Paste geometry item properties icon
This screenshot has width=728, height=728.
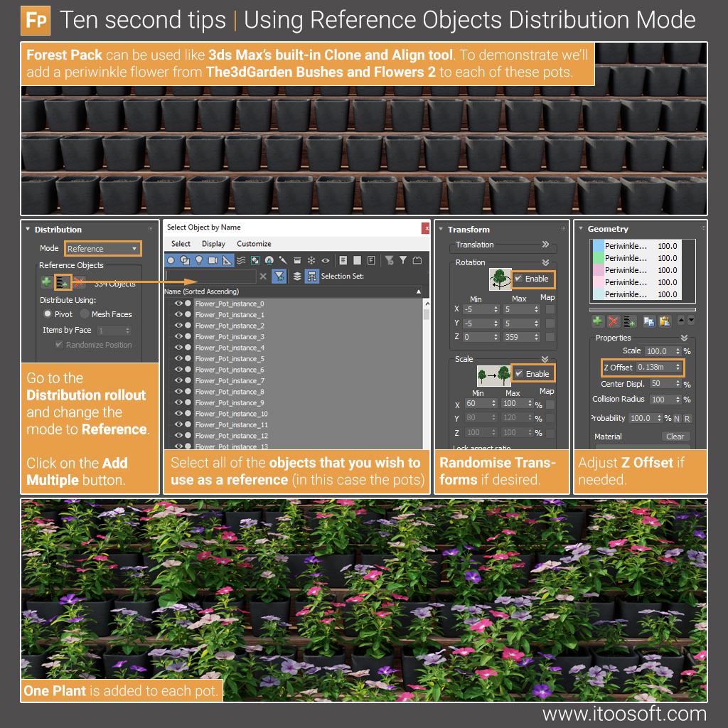pos(665,321)
